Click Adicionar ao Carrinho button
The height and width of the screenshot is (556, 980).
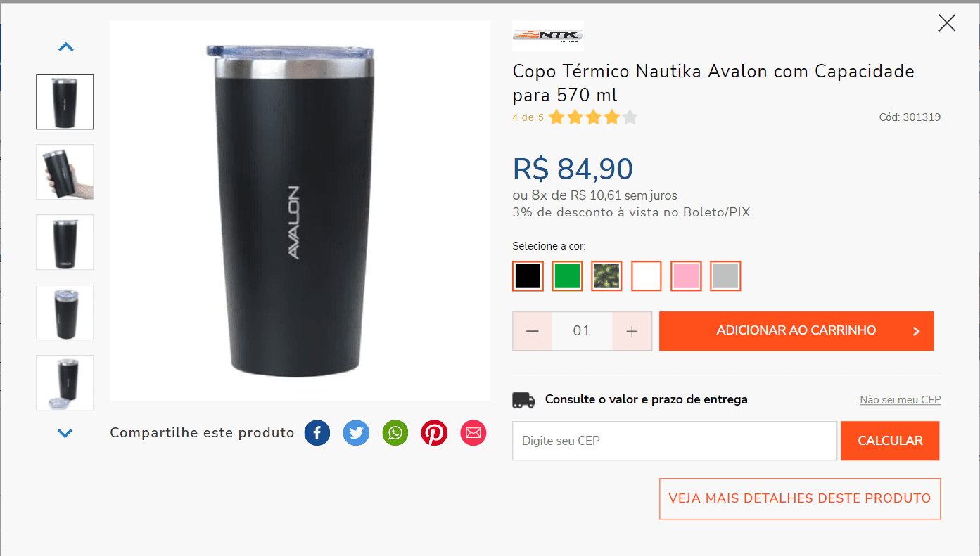796,331
